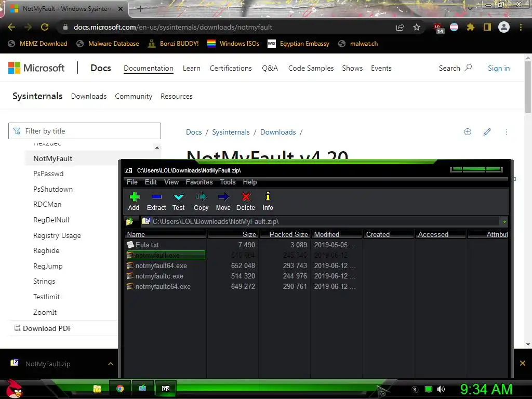Click the page vertical scrollbar thumb
This screenshot has height=399, width=532.
528,87
